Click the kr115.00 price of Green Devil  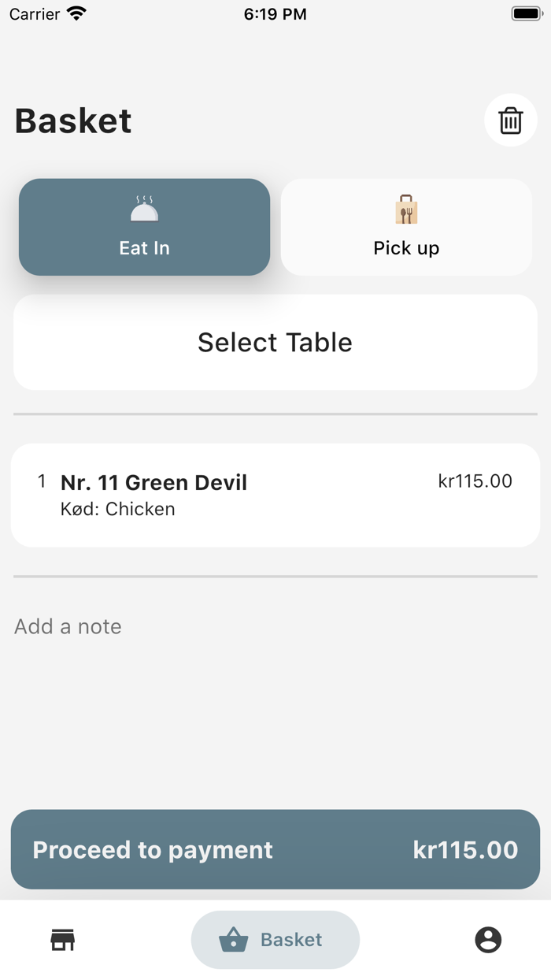coord(475,481)
